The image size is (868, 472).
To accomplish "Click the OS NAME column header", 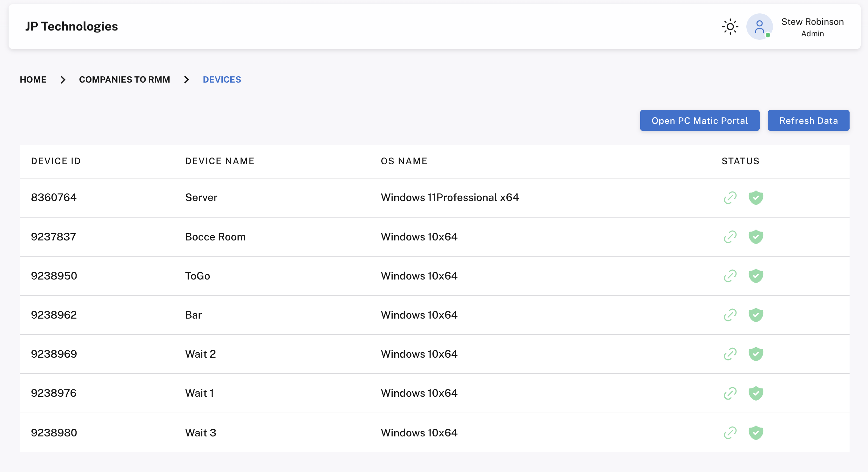I will point(404,161).
